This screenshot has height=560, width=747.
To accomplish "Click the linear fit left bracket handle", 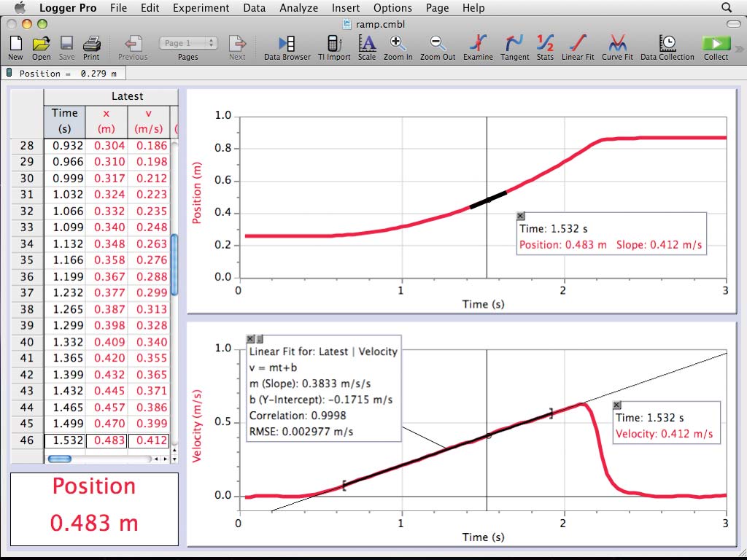I will tap(344, 486).
